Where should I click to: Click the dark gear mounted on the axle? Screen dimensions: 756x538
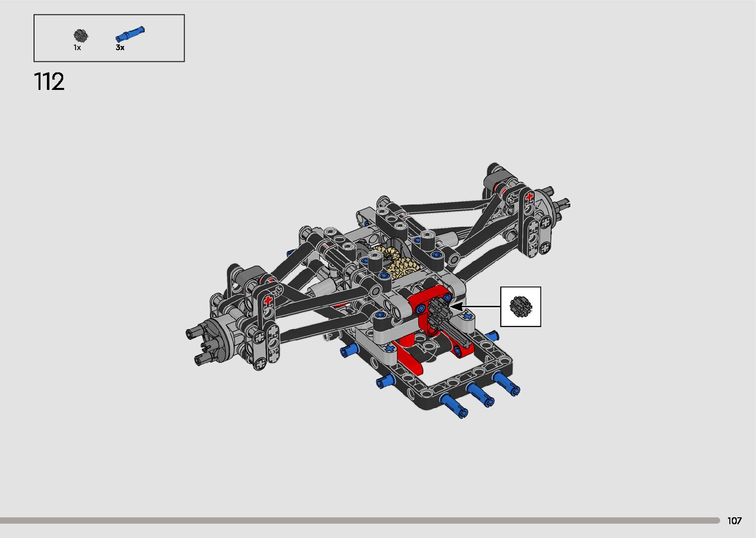[437, 311]
